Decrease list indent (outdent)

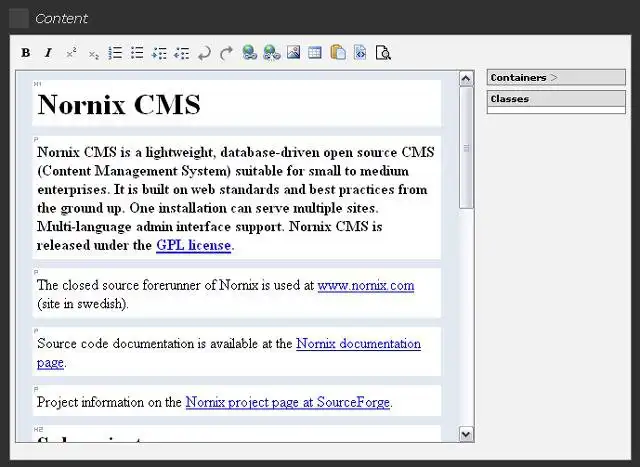(182, 53)
